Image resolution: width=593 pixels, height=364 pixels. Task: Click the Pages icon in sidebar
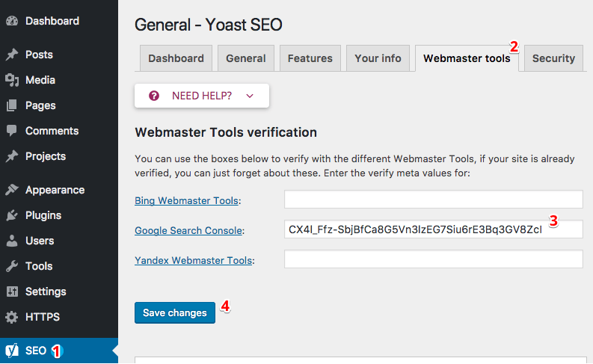pos(12,105)
